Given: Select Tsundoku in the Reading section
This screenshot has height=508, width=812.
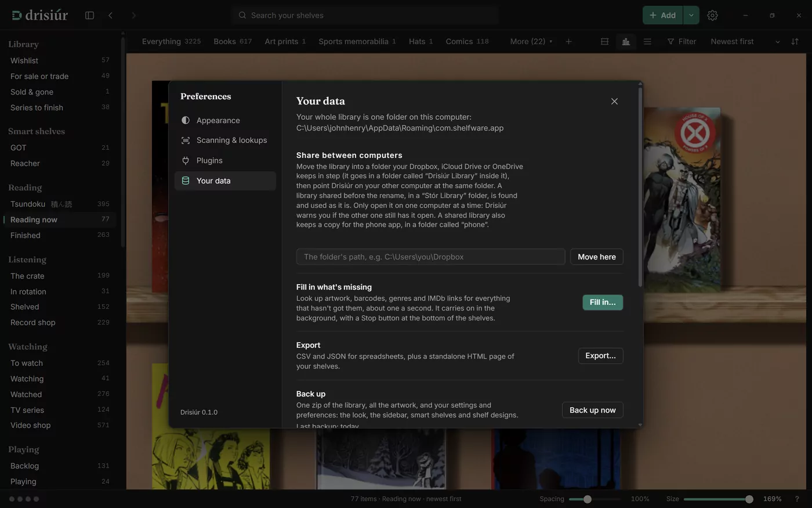Looking at the screenshot, I should pyautogui.click(x=60, y=204).
